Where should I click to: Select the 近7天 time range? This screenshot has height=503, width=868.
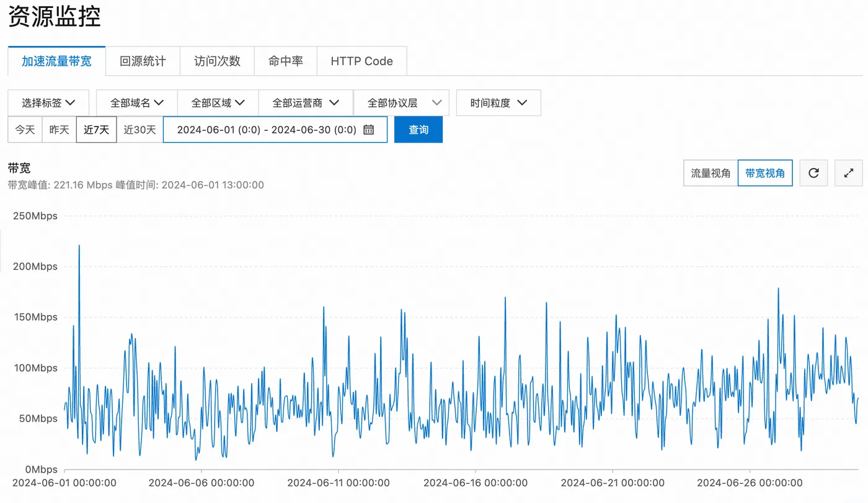coord(96,130)
